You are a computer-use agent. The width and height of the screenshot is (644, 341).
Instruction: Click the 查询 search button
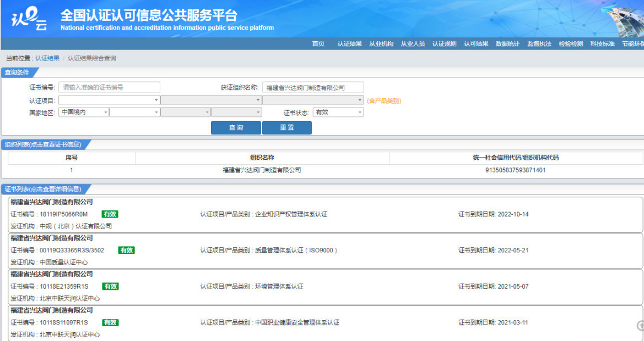click(236, 127)
